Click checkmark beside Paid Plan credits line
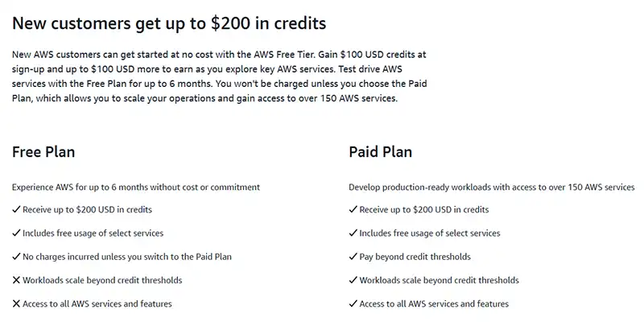This screenshot has width=644, height=322. click(x=353, y=209)
